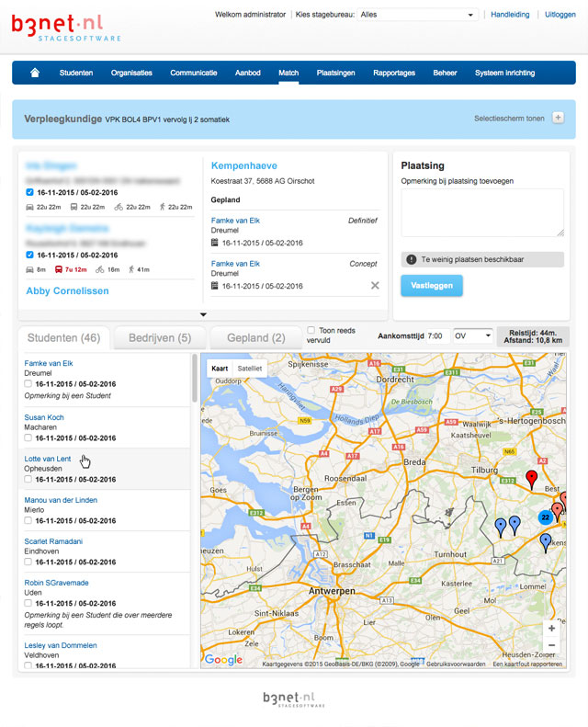
Task: Remove the Concept placement with the X icon
Action: 375,286
